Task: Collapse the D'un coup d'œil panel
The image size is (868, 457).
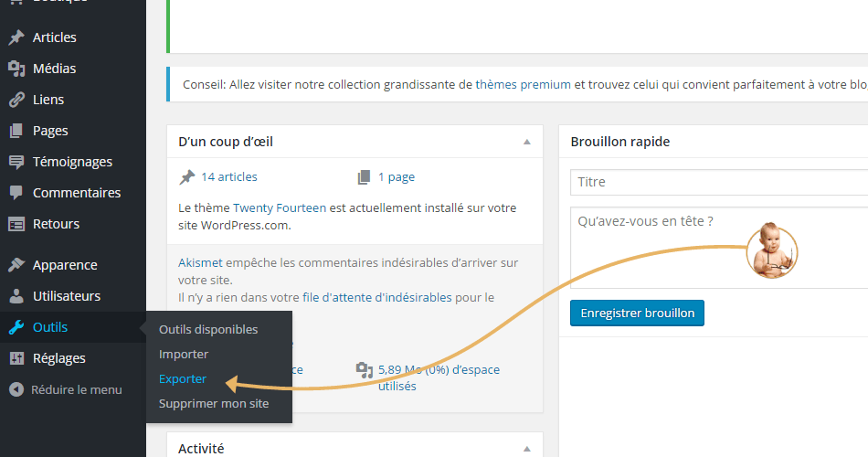Action: point(526,142)
